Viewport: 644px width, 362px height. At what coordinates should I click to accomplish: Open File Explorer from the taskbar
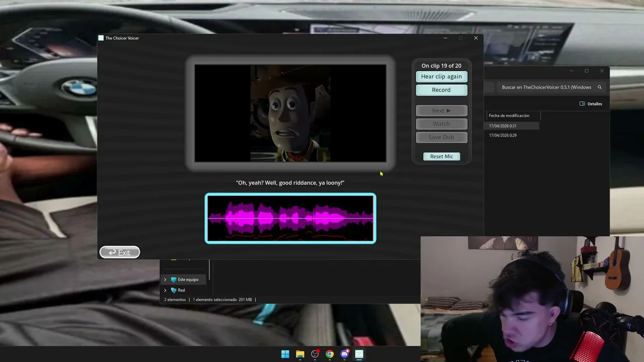pos(300,354)
